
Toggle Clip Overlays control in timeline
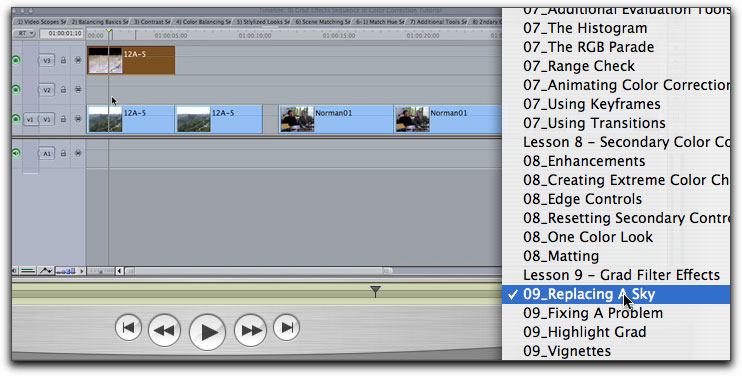(46, 271)
